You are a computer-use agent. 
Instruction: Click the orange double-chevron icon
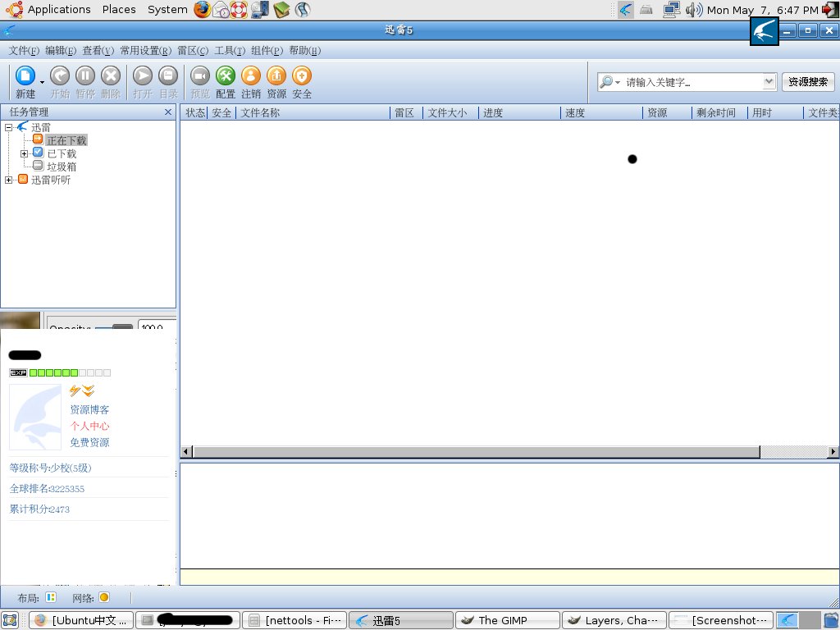89,391
